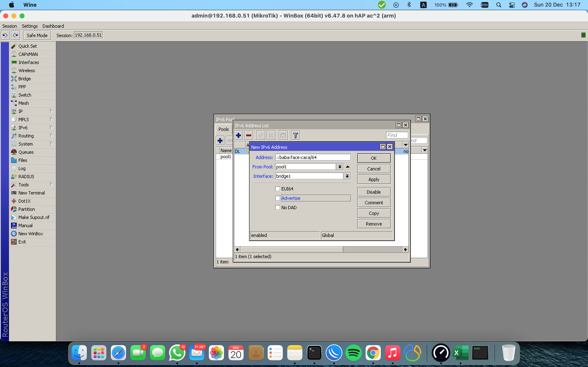Click the Apply button
This screenshot has height=367, width=588.
coord(373,179)
